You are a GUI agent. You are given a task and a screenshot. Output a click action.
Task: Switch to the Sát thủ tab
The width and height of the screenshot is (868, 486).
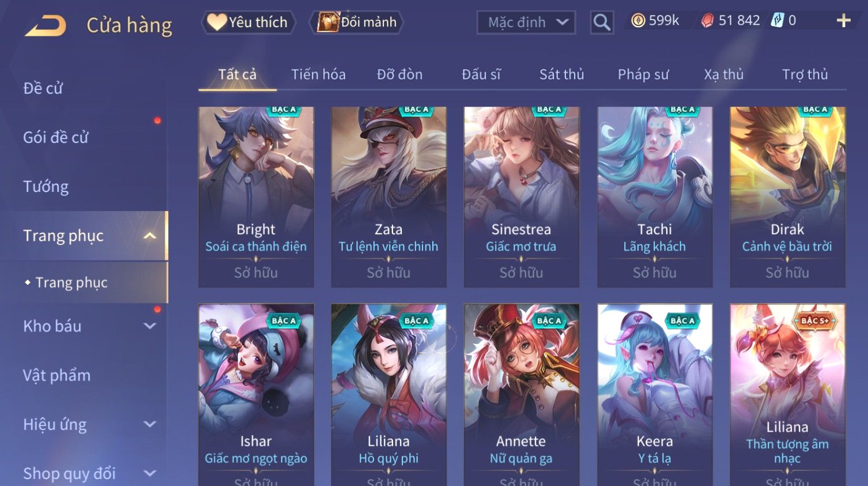(561, 74)
